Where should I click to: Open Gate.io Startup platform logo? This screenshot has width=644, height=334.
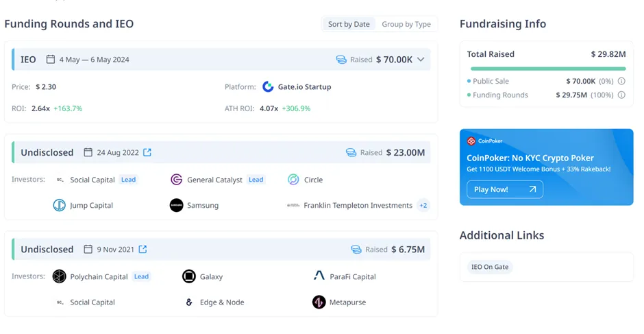click(268, 87)
